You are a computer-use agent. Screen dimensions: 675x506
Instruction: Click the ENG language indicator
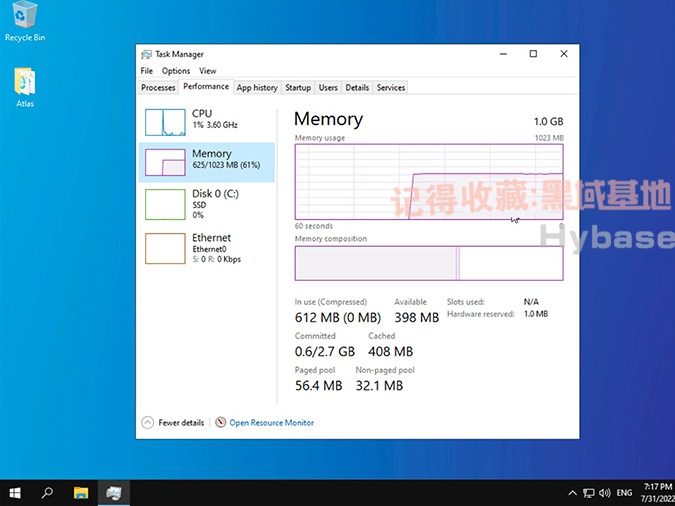(624, 493)
